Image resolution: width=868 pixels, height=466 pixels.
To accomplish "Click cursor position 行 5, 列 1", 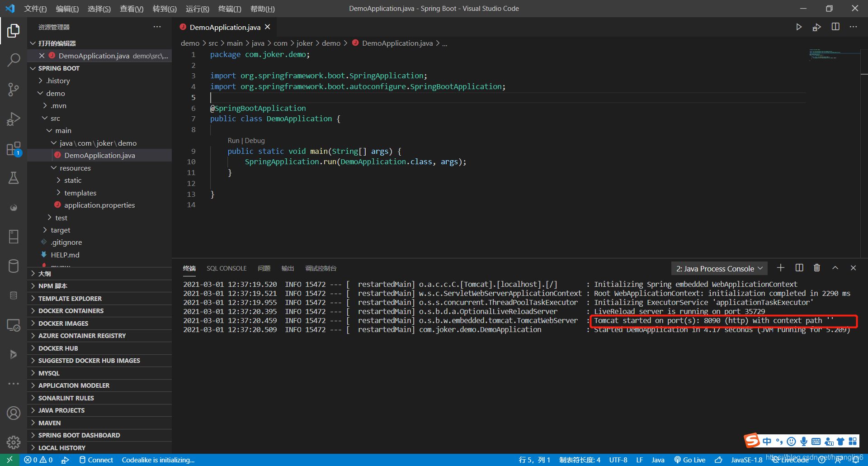I will click(x=534, y=460).
